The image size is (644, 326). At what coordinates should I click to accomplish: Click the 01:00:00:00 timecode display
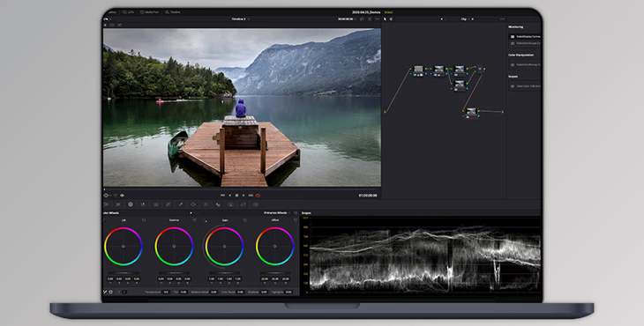pos(368,196)
